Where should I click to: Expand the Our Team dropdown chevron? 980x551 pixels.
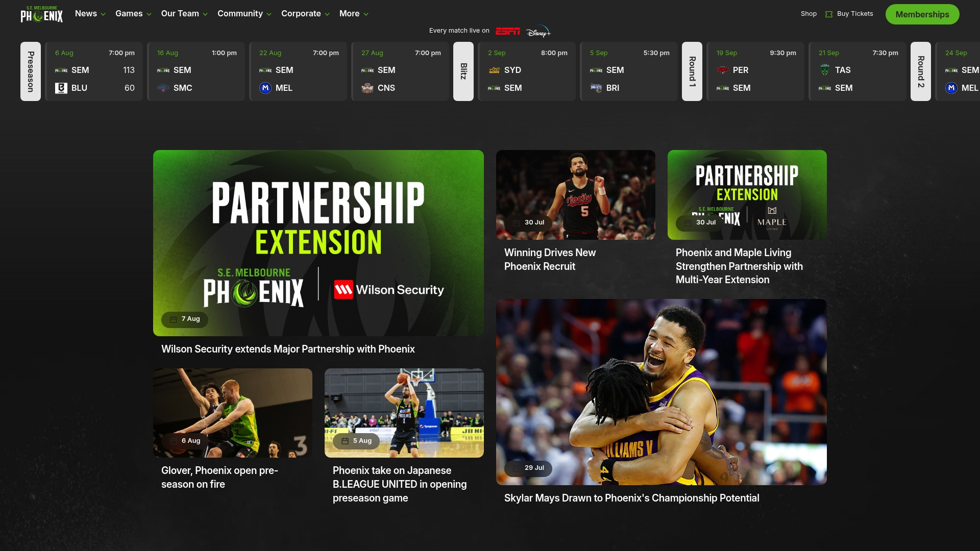pos(205,14)
